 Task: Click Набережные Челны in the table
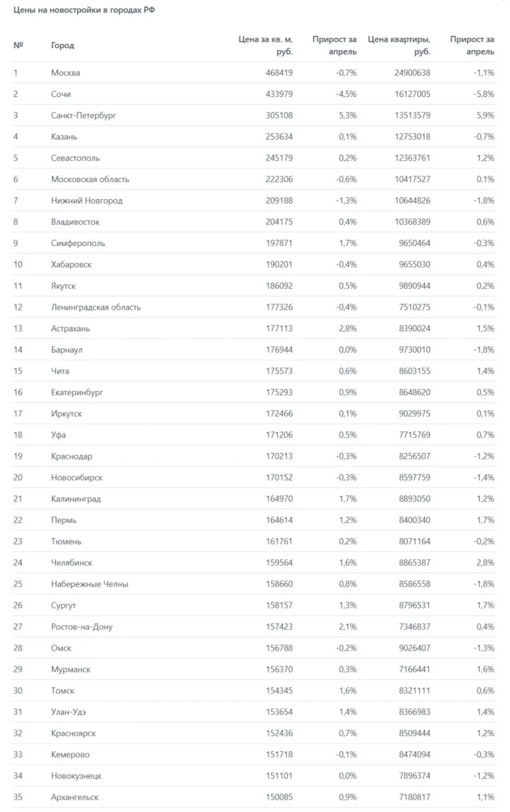(x=89, y=584)
